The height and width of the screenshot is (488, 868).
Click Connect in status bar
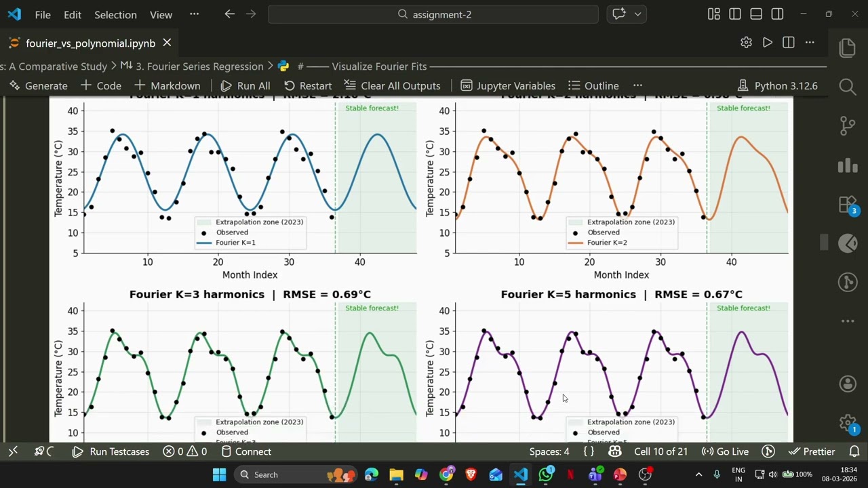tap(246, 451)
